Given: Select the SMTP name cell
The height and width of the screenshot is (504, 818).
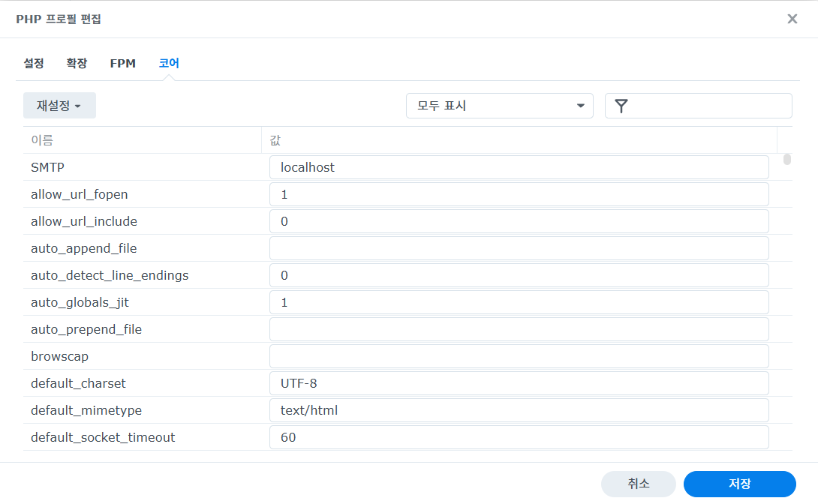Looking at the screenshot, I should [x=142, y=167].
